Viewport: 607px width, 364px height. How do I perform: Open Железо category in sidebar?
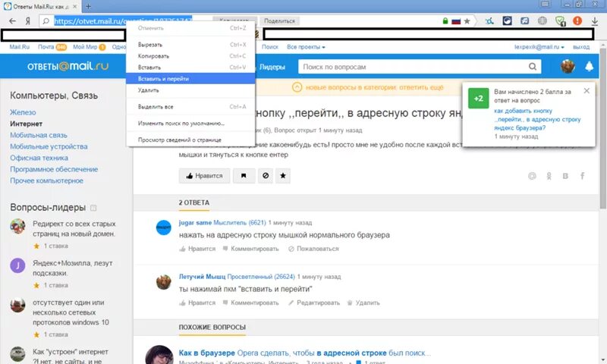[23, 112]
